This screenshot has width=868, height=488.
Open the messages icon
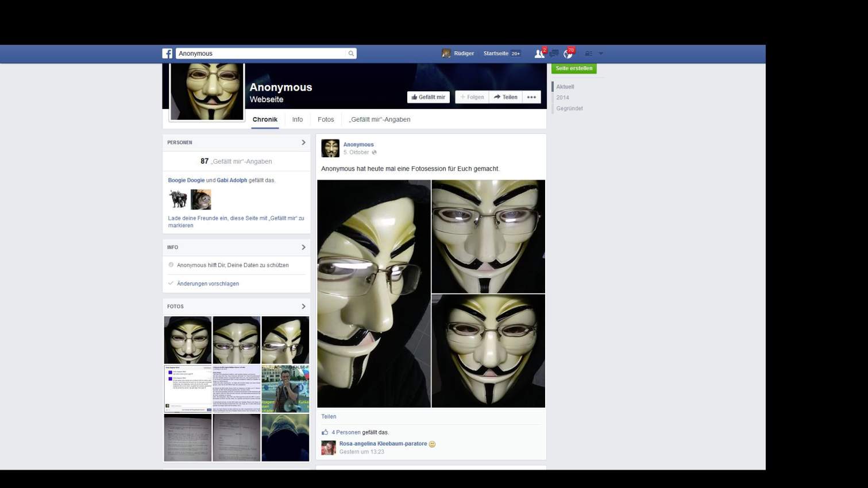point(554,53)
